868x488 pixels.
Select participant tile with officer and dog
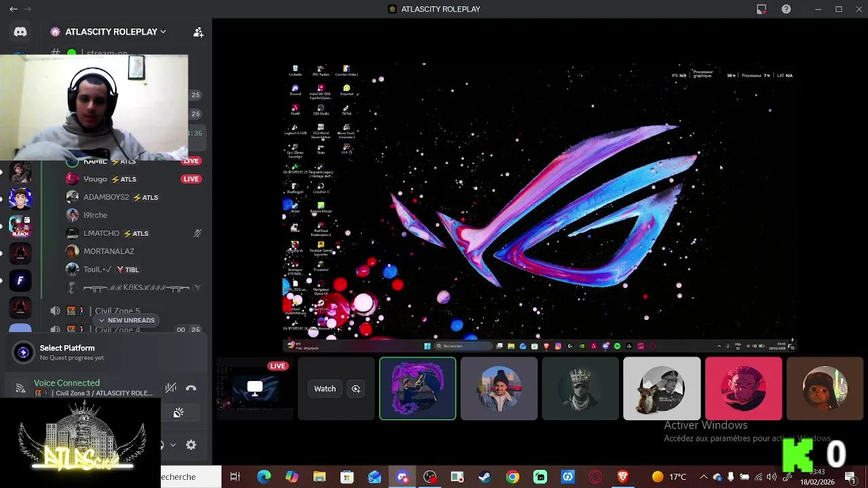[662, 388]
